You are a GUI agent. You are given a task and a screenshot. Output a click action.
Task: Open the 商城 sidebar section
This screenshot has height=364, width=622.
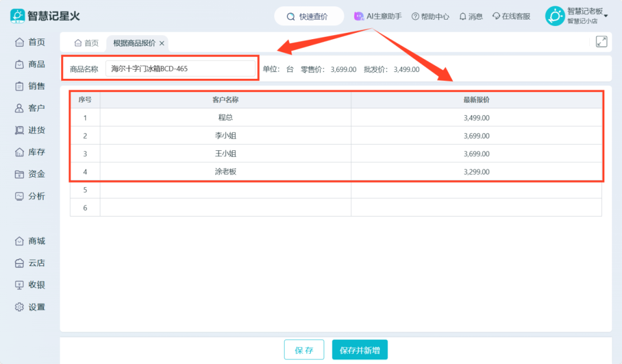tap(30, 241)
